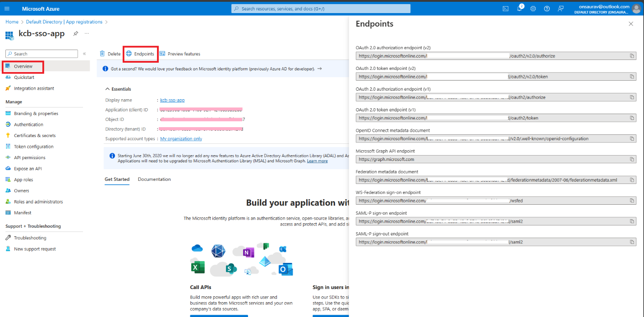Open the more options ellipsis beside kcb-sso-app
Viewport: 644px width, 317px height.
(x=87, y=34)
